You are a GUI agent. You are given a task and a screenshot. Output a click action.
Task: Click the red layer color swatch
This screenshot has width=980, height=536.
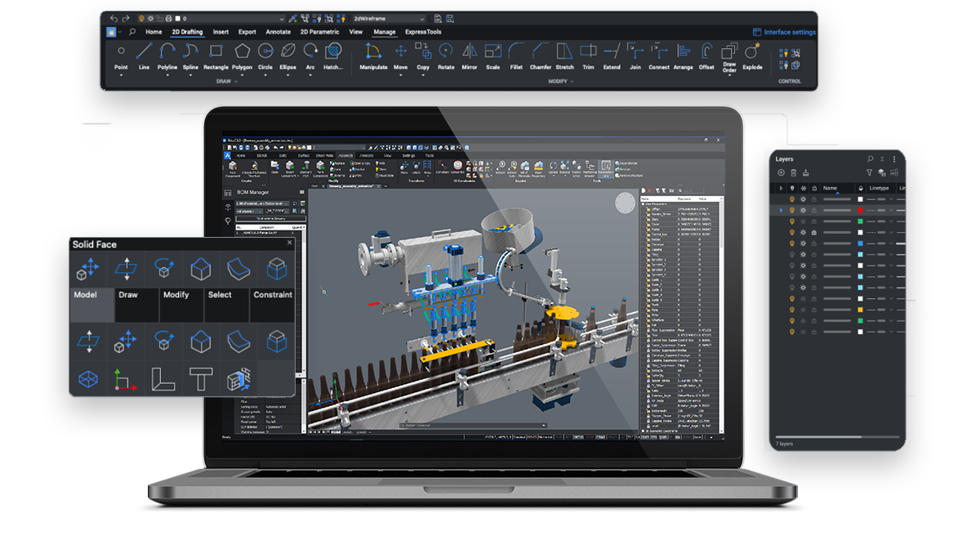[861, 210]
